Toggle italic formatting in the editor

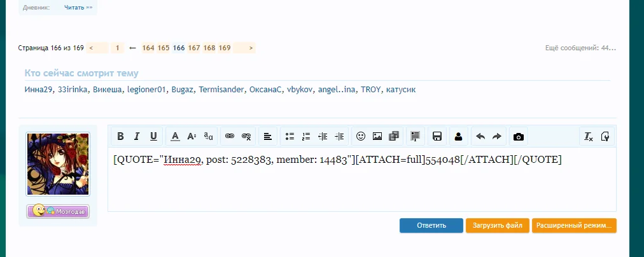pos(137,136)
